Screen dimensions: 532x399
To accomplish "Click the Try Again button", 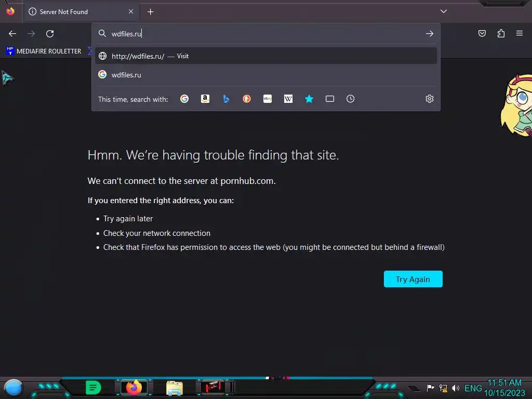I will (413, 279).
